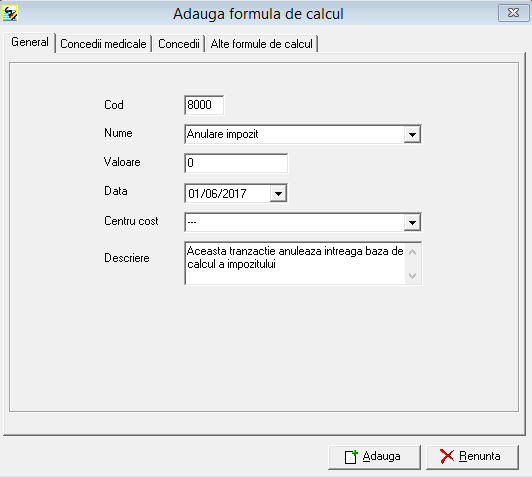This screenshot has width=532, height=477.
Task: Click the Descriere scrollbar up arrow
Action: 413,252
